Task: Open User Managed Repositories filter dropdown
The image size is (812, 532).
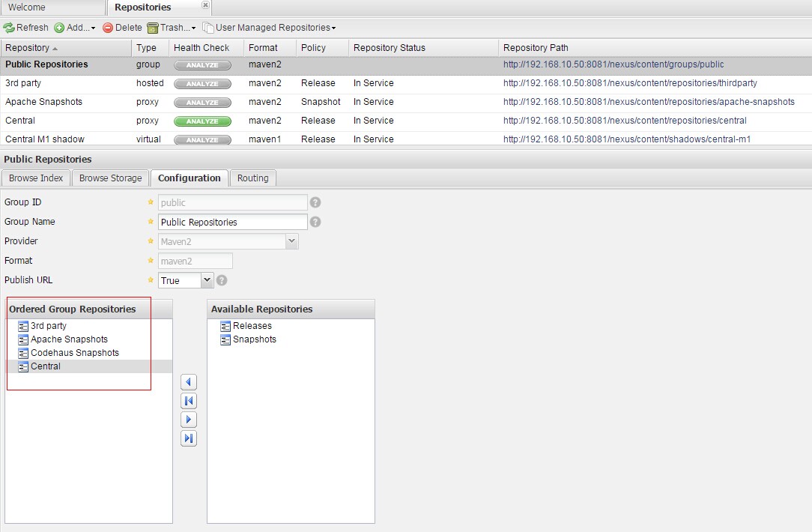Action: click(x=269, y=28)
